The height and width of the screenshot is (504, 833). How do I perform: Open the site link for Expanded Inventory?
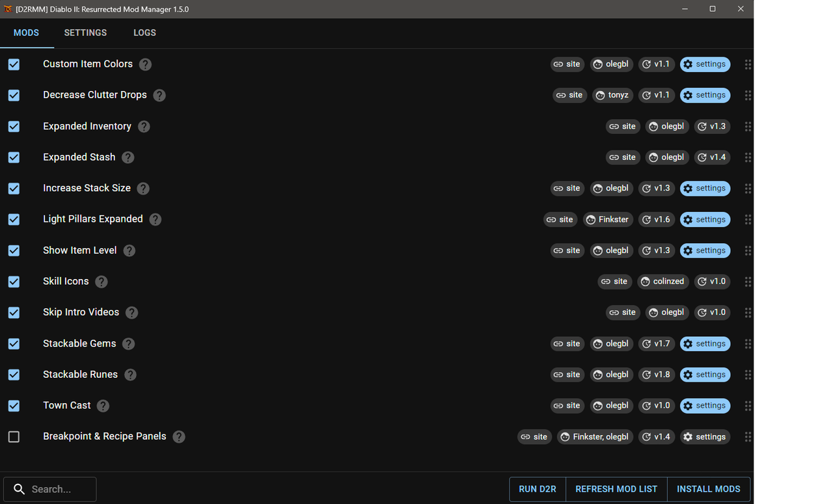(622, 126)
